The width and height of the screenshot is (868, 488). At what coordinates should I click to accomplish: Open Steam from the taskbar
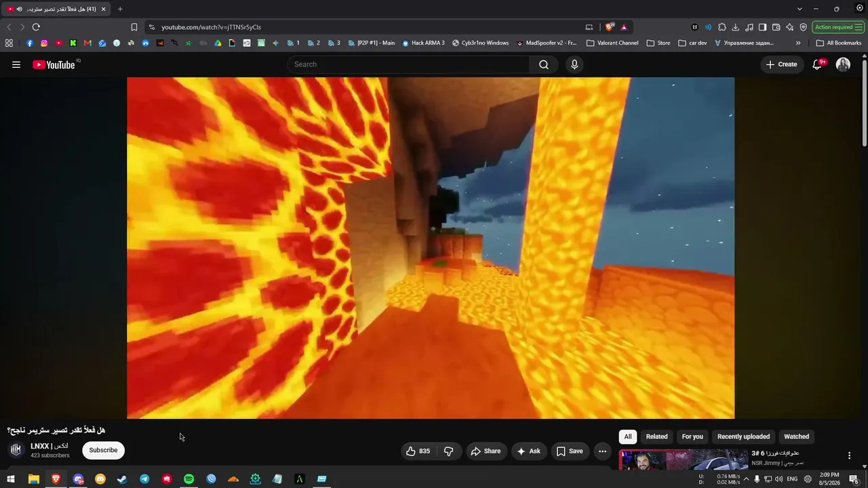[x=122, y=479]
